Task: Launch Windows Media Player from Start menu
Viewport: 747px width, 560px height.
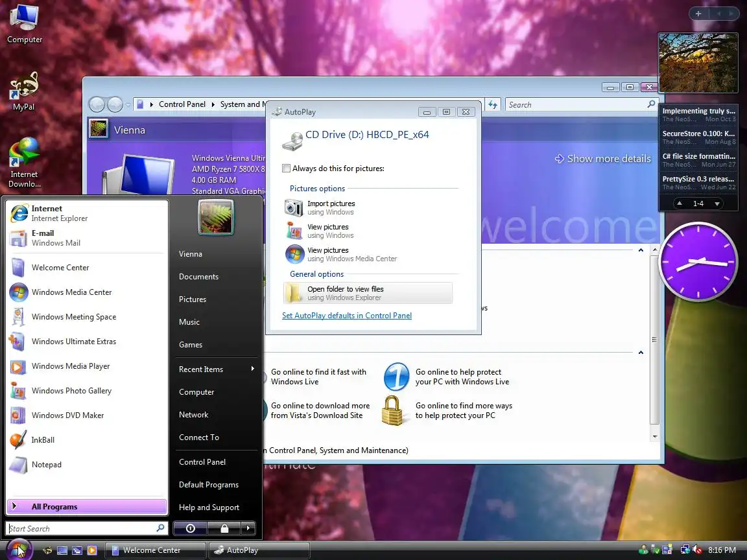Action: (87, 366)
